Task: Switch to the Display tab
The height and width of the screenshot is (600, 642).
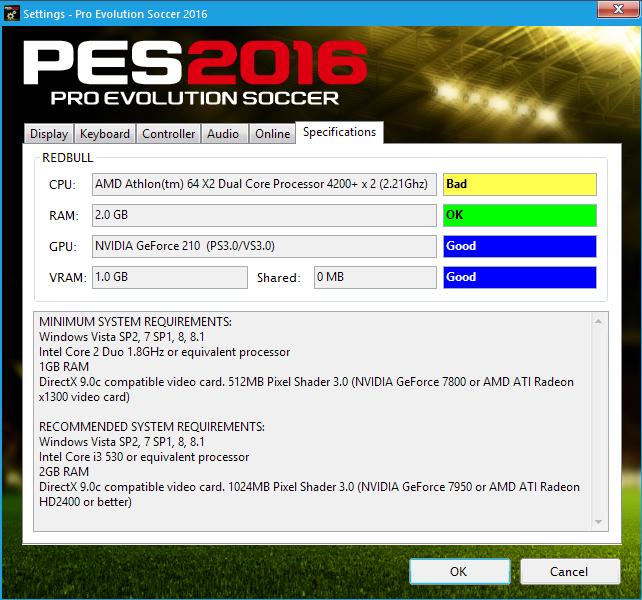Action: click(49, 134)
